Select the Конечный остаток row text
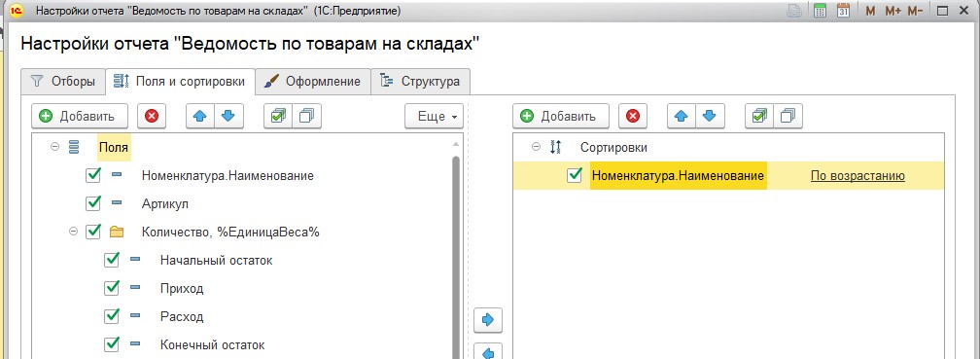Image resolution: width=980 pixels, height=359 pixels. point(213,344)
